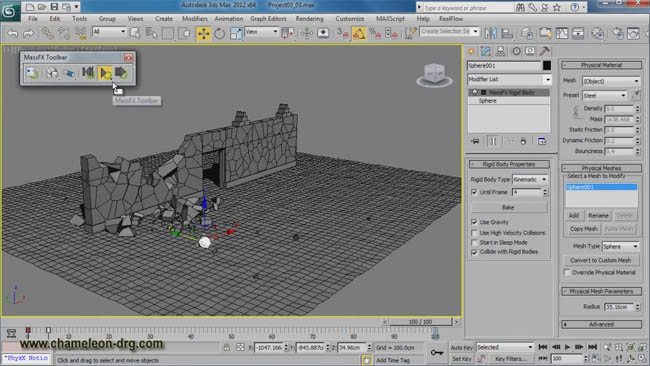The image size is (650, 366).
Task: Open the Graph Editors menu
Action: click(x=268, y=19)
